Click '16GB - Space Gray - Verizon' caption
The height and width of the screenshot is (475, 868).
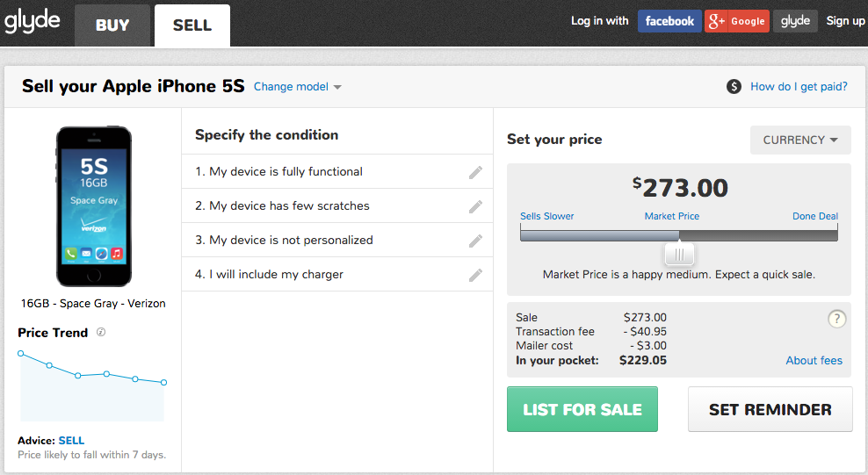point(93,304)
